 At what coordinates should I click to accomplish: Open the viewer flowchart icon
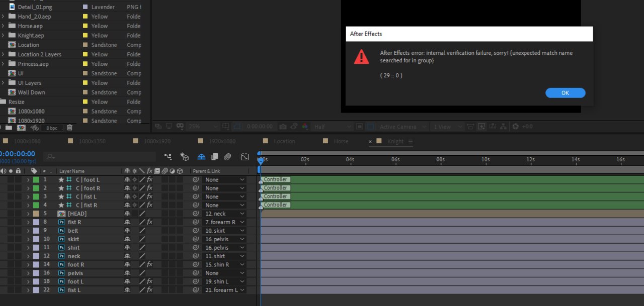click(x=504, y=127)
